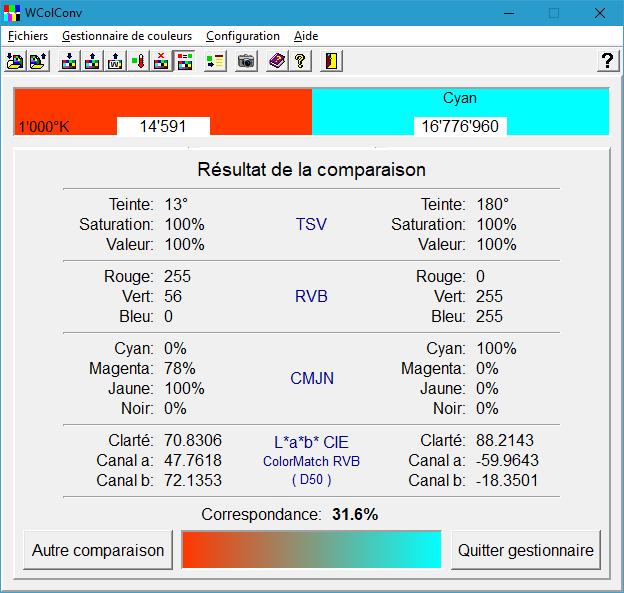Click the open palette folder icon
Image resolution: width=624 pixels, height=593 pixels.
[x=15, y=61]
